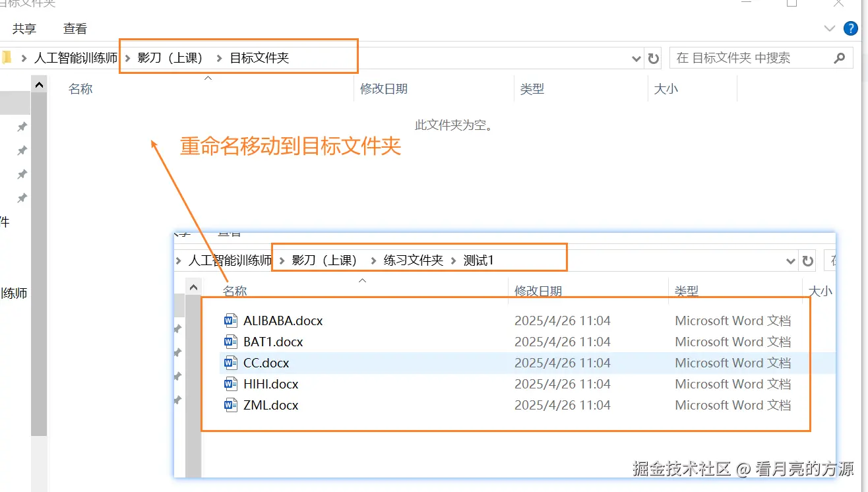Click the Word icon beside BAT1.docx
Screen dimensions: 868x492
pos(231,342)
